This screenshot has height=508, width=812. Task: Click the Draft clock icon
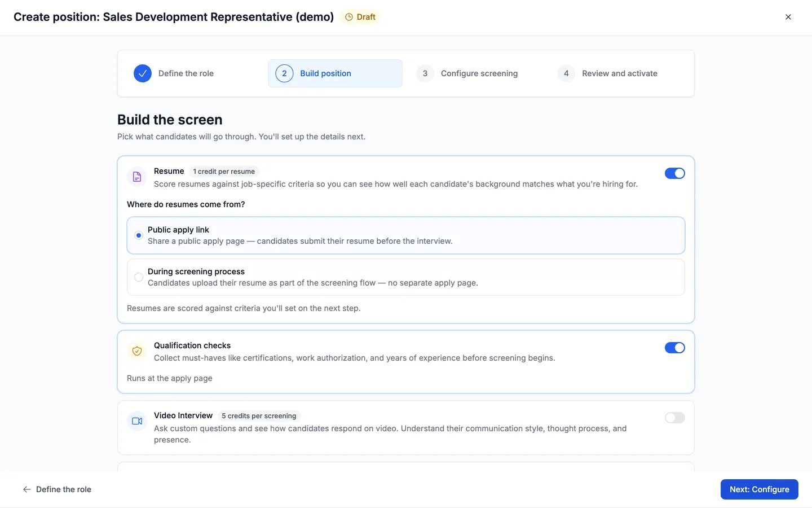point(349,17)
